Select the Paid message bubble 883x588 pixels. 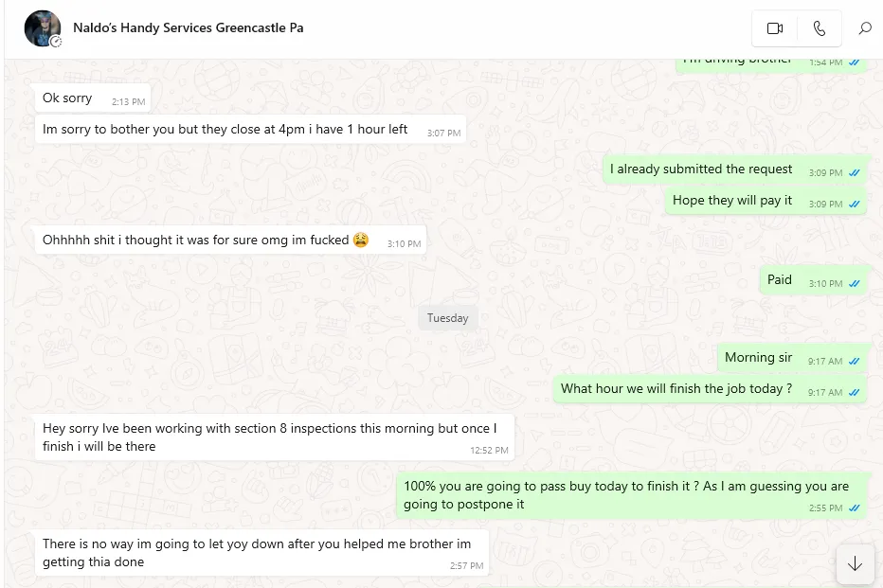click(x=779, y=279)
